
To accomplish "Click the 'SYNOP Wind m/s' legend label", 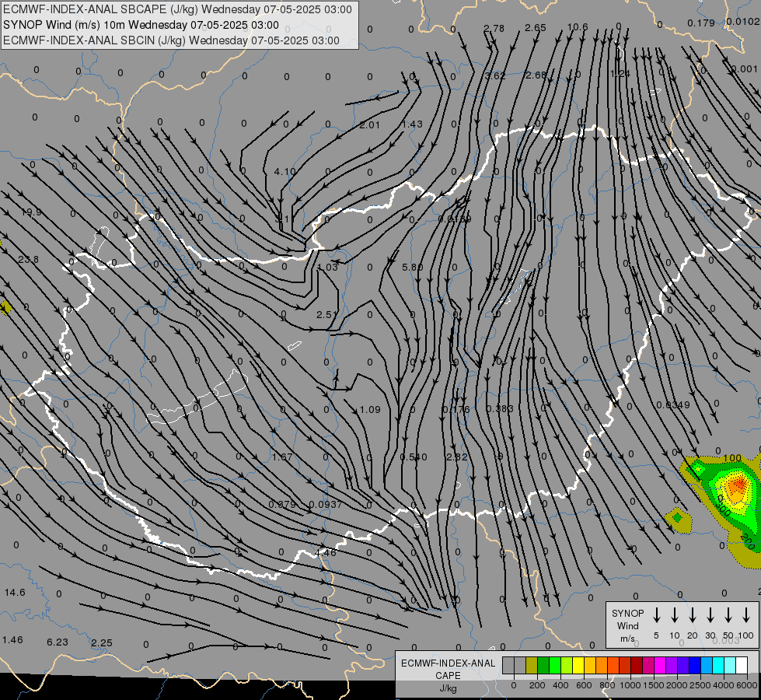I will coord(627,625).
